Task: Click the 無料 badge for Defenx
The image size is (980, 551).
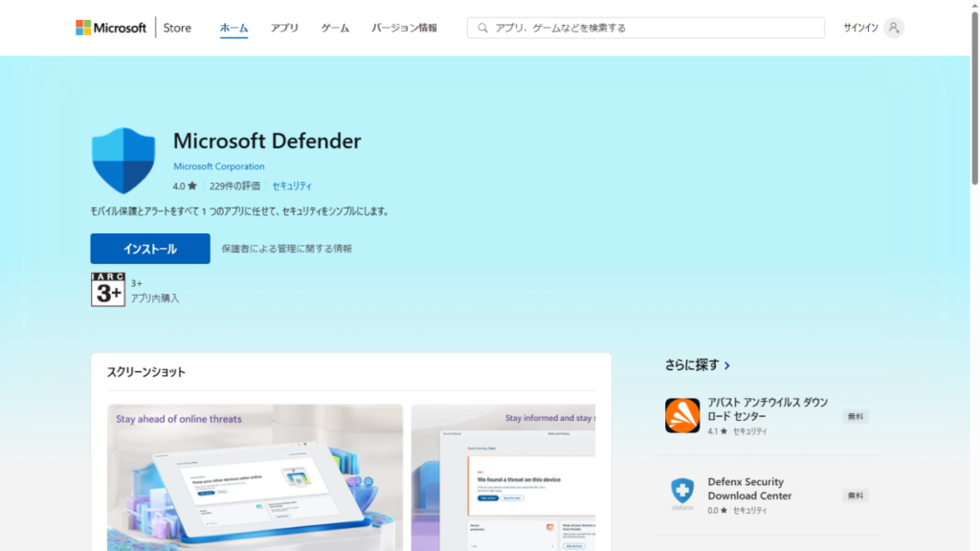Action: pyautogui.click(x=855, y=496)
